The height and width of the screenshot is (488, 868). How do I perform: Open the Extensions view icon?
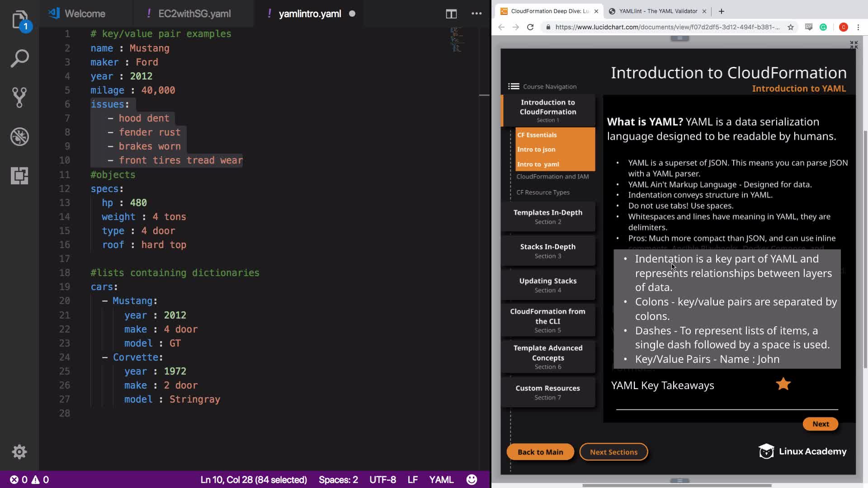point(19,175)
